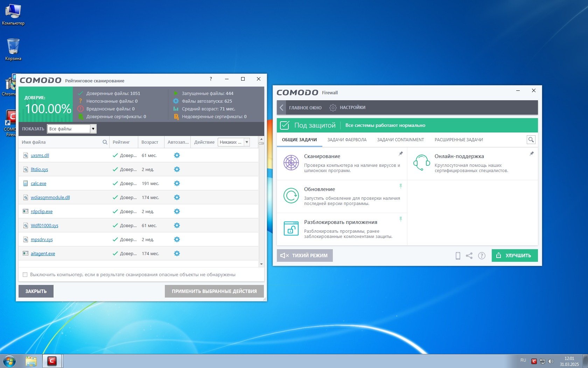Click the gear action icon for calc.exe
588x368 pixels.
click(x=177, y=183)
